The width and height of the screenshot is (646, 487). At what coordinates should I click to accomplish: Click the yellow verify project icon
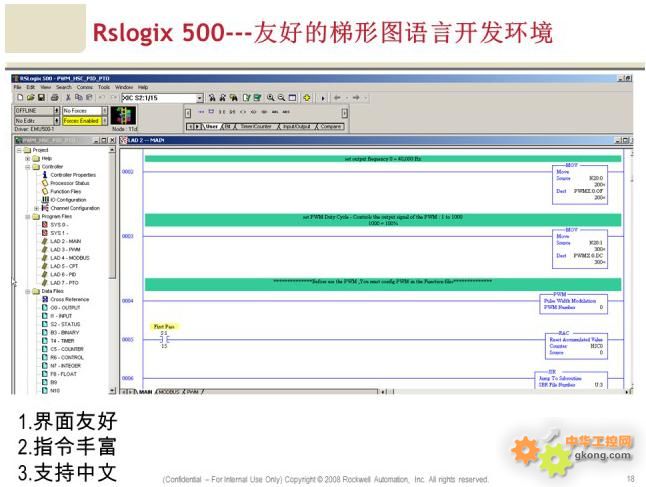pos(307,98)
